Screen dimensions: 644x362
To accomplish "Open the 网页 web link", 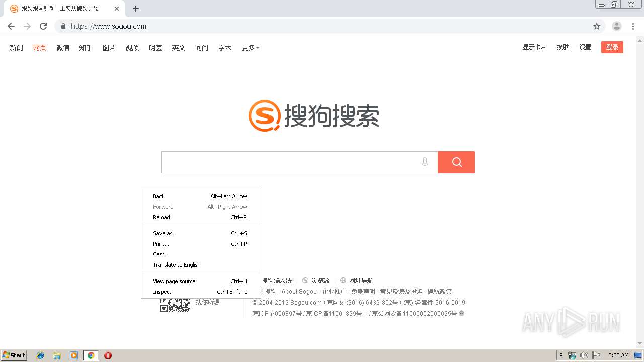I will [40, 48].
